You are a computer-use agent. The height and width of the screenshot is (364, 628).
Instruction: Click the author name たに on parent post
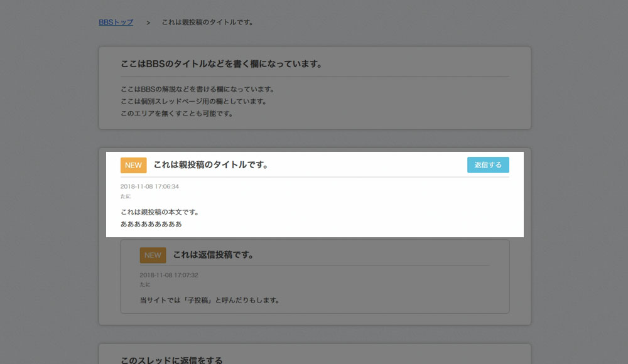coord(126,196)
